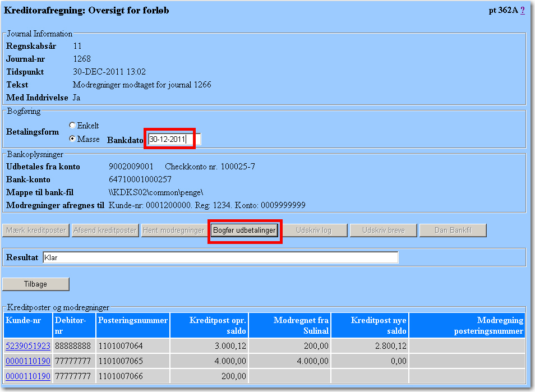Viewport: 535px width, 392px height.
Task: Click the Debitor-nr column header
Action: (x=74, y=325)
